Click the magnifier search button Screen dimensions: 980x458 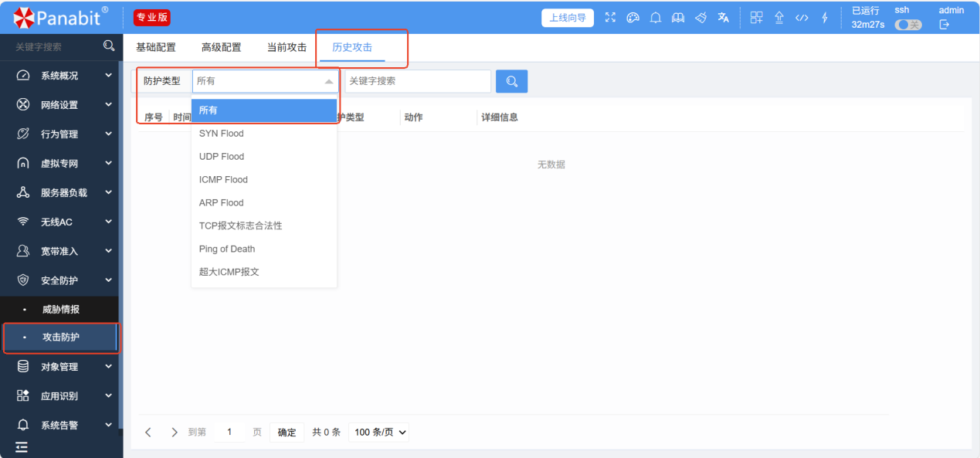(x=511, y=81)
